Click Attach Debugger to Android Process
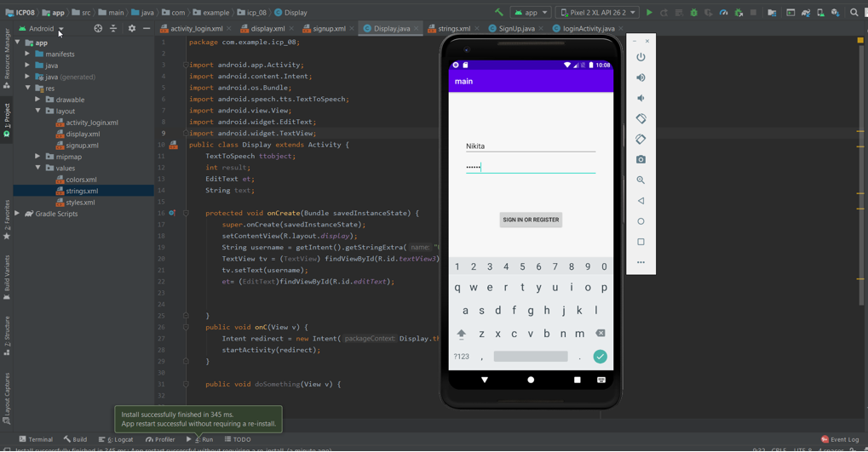Viewport: 868px width, 452px height. click(x=739, y=12)
